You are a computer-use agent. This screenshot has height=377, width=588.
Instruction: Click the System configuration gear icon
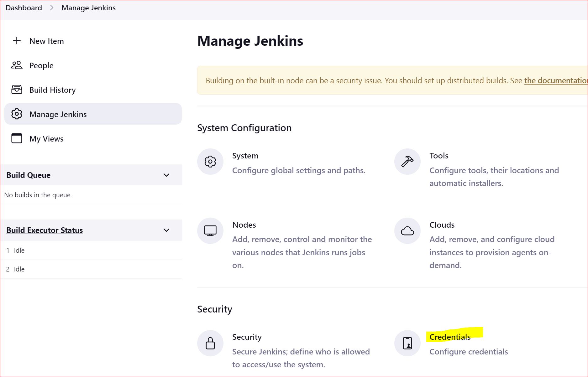pos(210,162)
